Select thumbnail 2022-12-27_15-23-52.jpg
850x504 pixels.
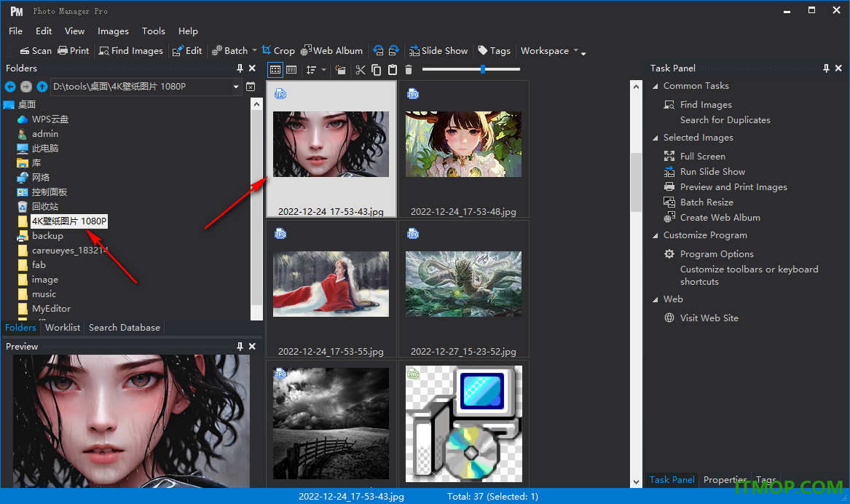coord(463,289)
